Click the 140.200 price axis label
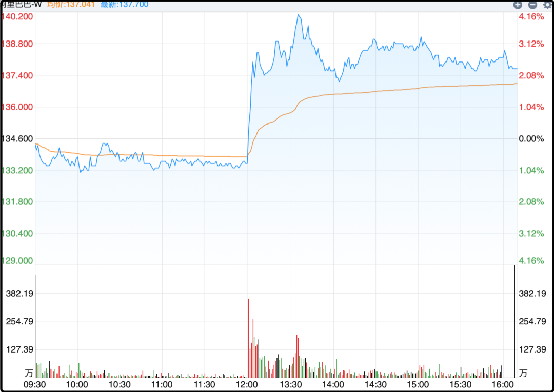The width and height of the screenshot is (554, 392). [x=17, y=16]
